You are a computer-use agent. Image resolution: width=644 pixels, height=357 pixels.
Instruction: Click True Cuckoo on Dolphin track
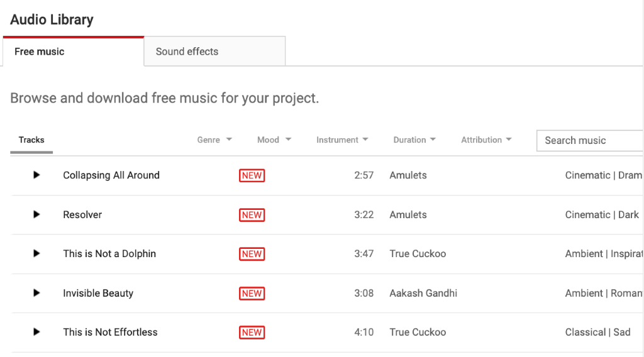[418, 254]
